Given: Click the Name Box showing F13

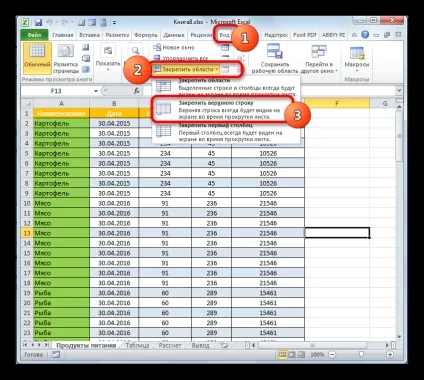Looking at the screenshot, I should coord(56,91).
